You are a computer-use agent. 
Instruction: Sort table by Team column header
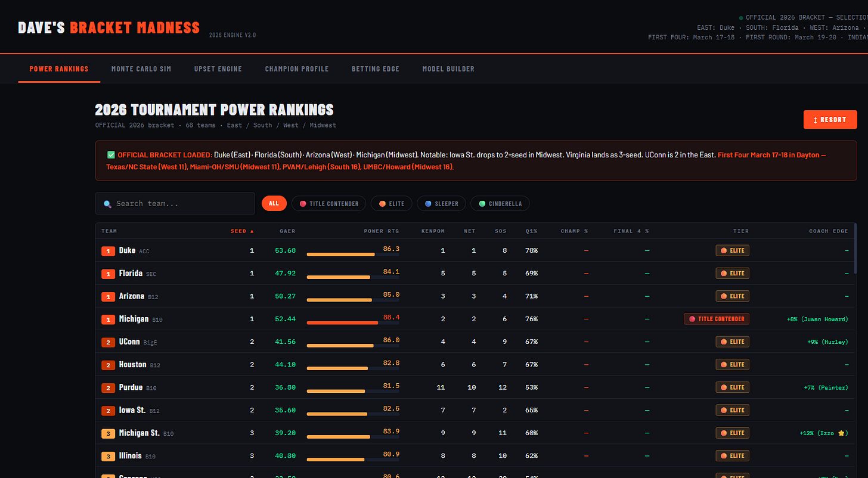(x=109, y=231)
